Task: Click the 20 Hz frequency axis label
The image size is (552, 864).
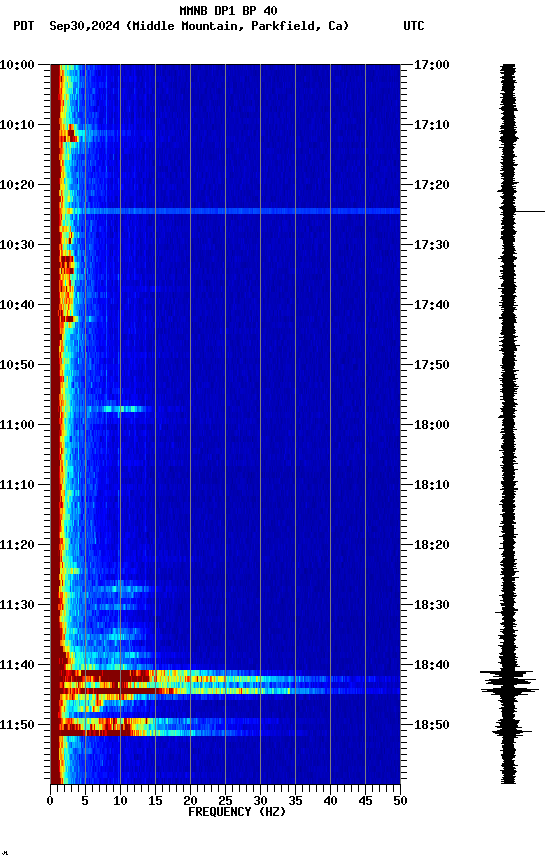Action: [190, 801]
